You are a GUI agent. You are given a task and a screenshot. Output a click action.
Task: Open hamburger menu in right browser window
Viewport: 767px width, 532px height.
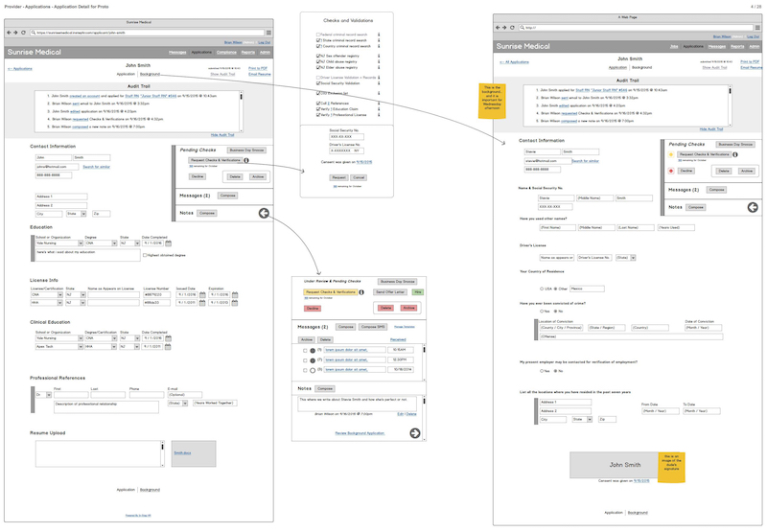pyautogui.click(x=757, y=28)
